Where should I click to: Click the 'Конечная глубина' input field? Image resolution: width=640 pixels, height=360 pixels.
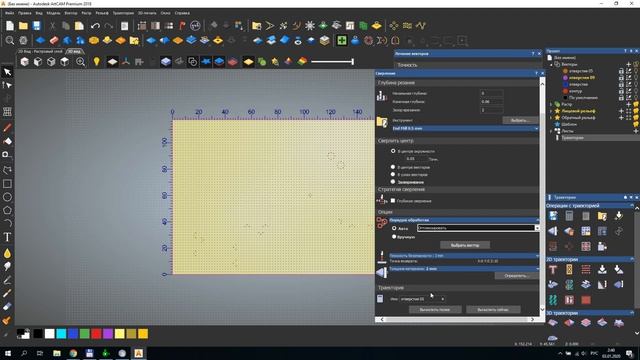pyautogui.click(x=491, y=102)
